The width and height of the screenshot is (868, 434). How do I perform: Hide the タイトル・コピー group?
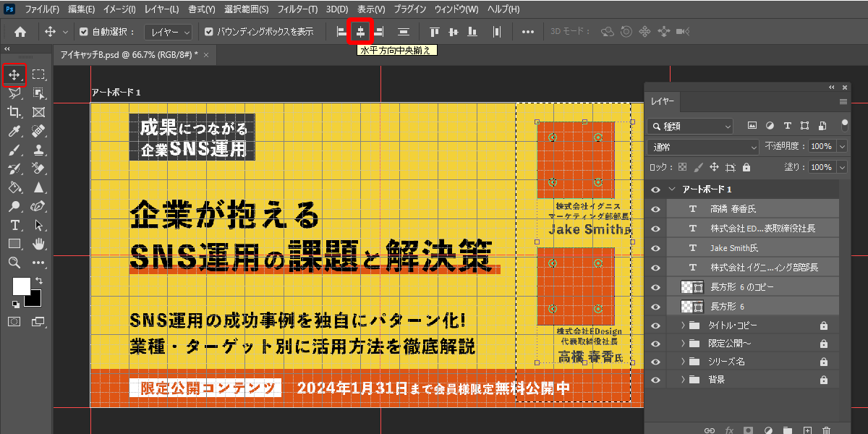655,325
